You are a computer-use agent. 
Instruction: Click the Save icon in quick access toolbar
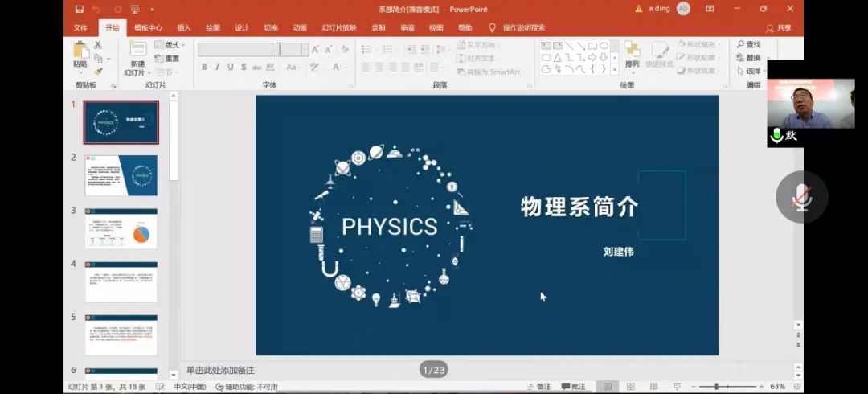tap(79, 9)
